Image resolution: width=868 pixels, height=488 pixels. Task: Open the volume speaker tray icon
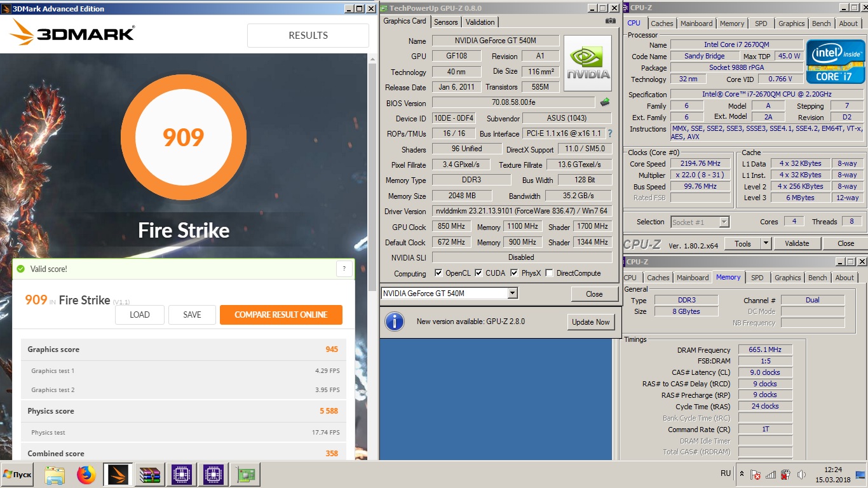click(x=801, y=475)
